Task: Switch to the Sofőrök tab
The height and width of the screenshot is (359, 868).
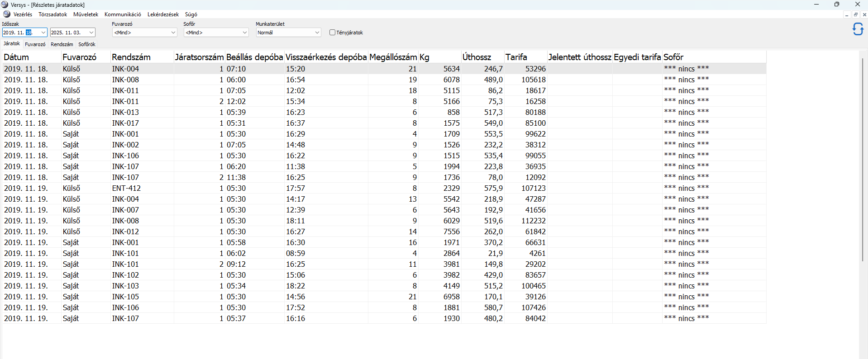Action: pyautogui.click(x=86, y=44)
